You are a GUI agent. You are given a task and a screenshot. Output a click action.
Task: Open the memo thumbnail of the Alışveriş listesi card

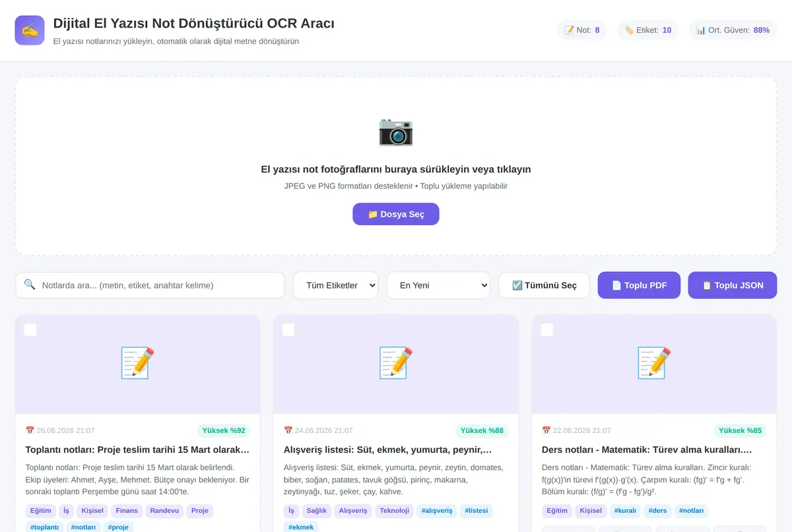(x=396, y=363)
